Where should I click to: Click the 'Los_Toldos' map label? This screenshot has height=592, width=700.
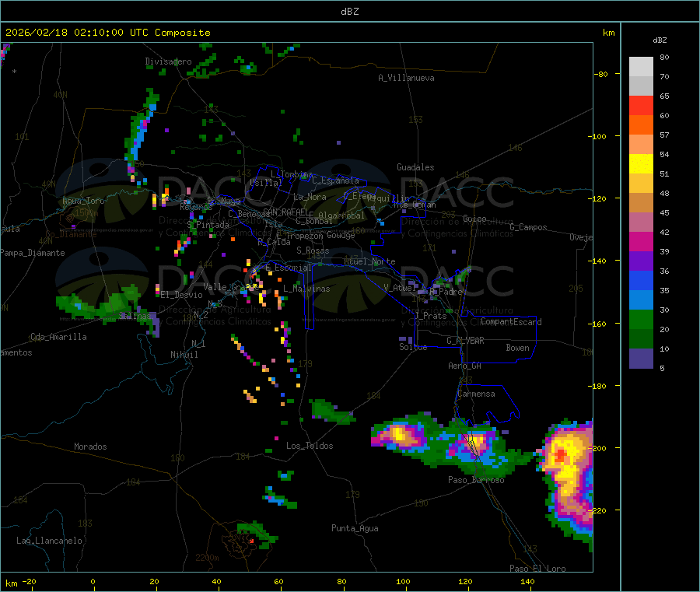[x=310, y=446]
